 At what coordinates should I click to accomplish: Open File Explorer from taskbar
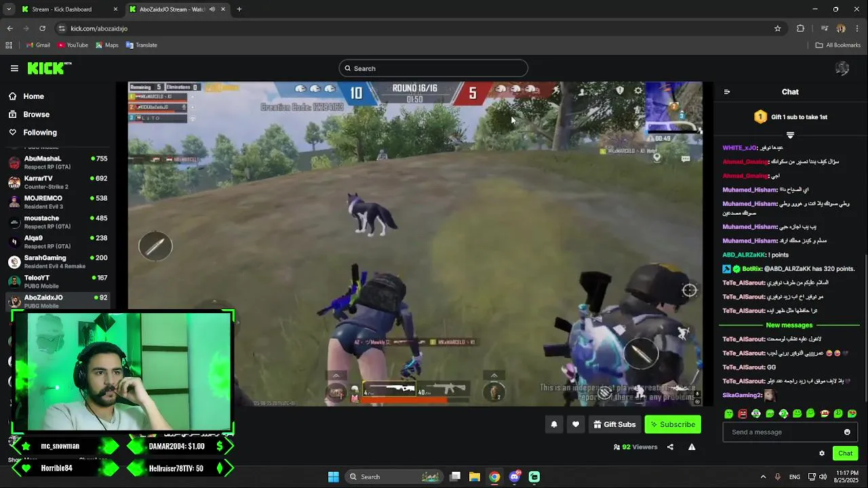point(474,476)
